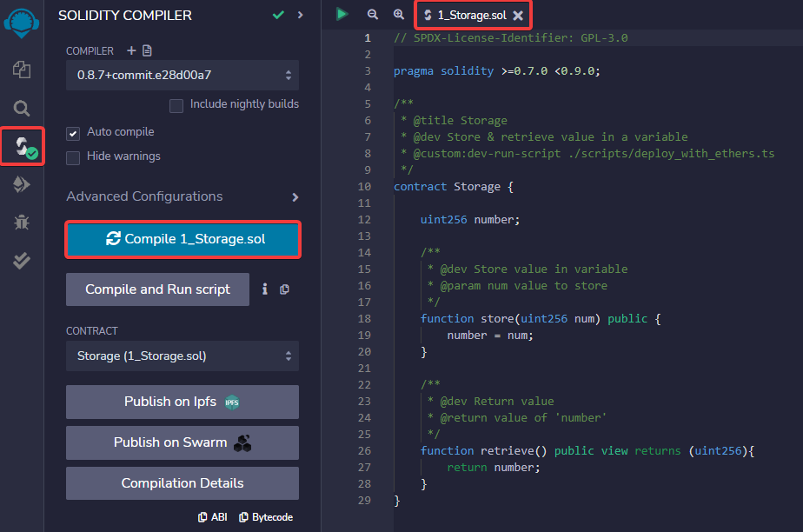
Task: Close the 1_Storage.sol editor tab
Action: click(518, 16)
